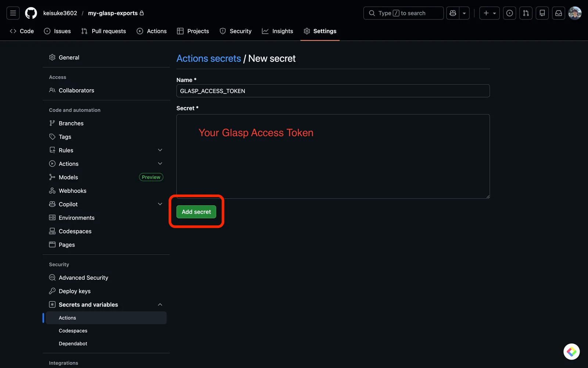Viewport: 588px width, 368px height.
Task: Click the Copilot icon in the sidebar
Action: [x=52, y=204]
